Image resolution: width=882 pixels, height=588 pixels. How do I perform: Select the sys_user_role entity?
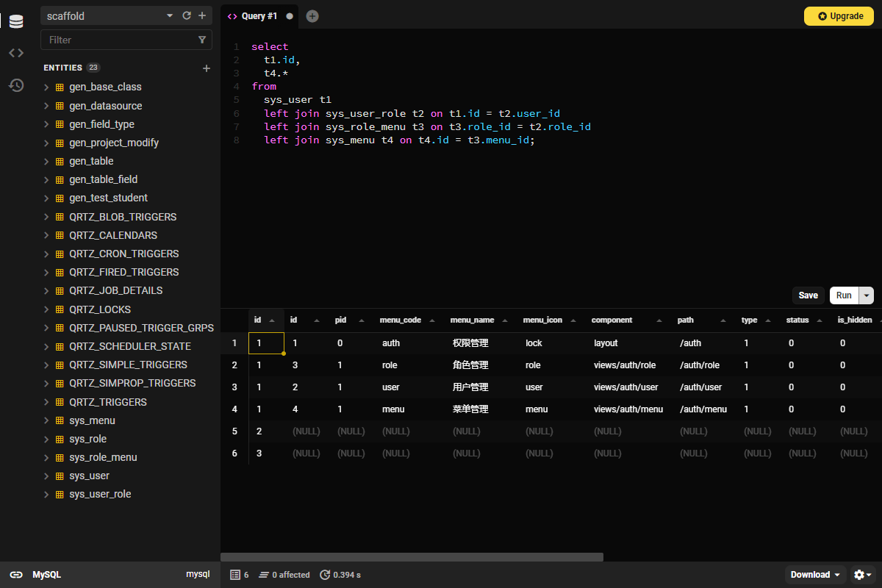point(100,494)
